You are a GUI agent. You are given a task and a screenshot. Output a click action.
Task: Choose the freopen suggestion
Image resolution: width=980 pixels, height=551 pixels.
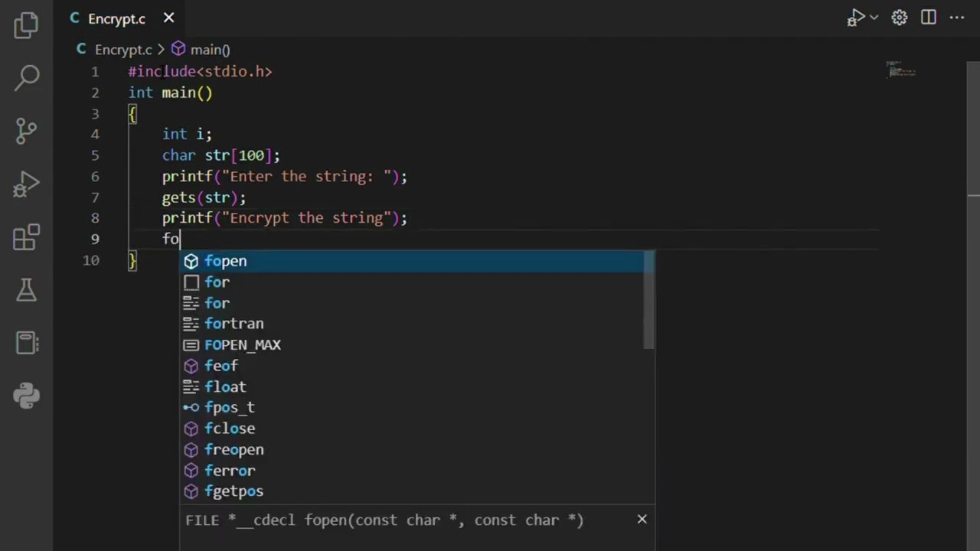(x=417, y=450)
